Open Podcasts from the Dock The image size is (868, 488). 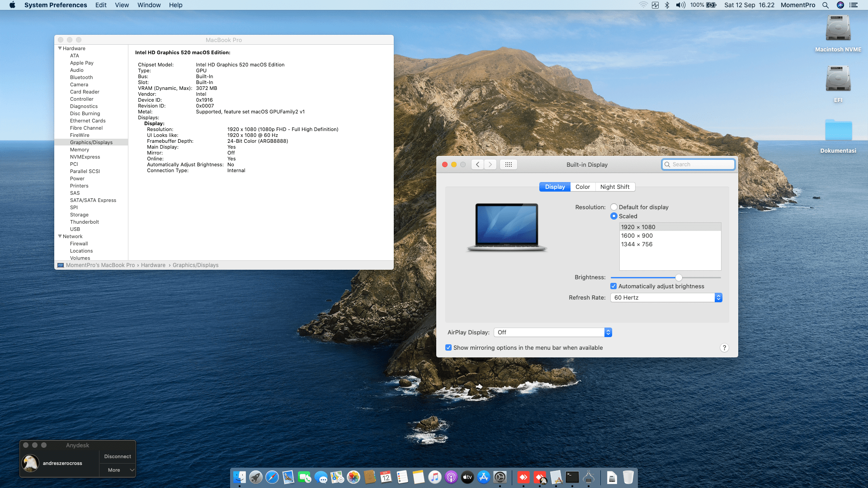coord(451,477)
